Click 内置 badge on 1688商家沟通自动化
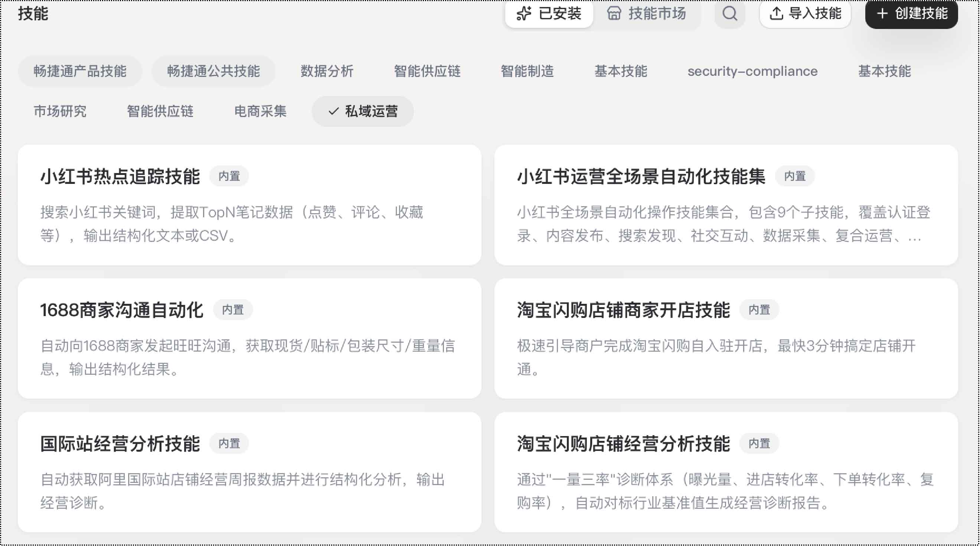This screenshot has width=980, height=546. coord(233,310)
